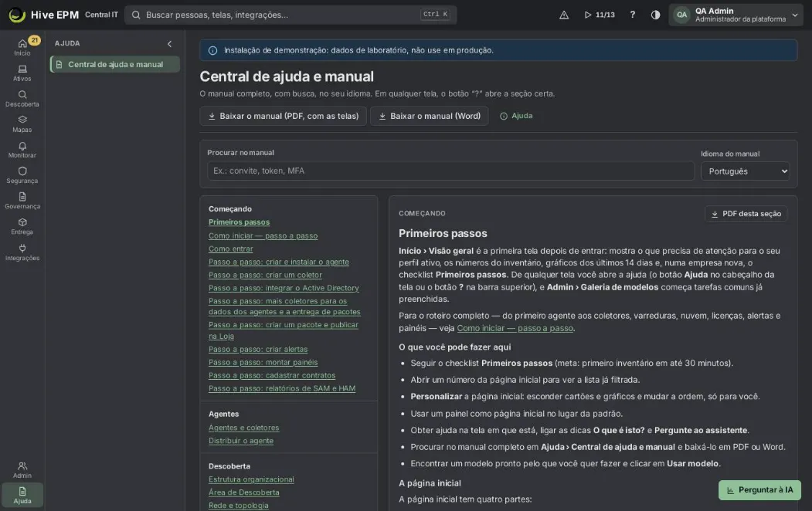Select Central de ajuda e manual item

coord(115,65)
